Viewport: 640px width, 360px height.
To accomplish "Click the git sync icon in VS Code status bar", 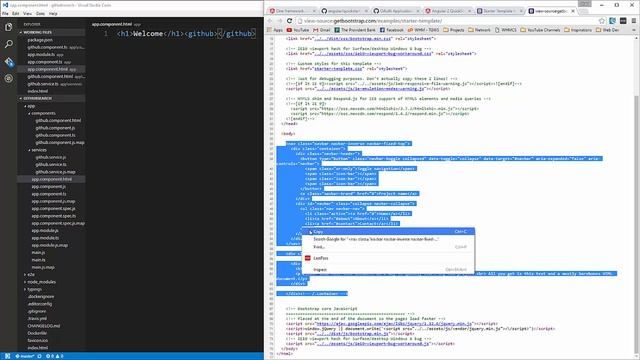I will (x=40, y=356).
